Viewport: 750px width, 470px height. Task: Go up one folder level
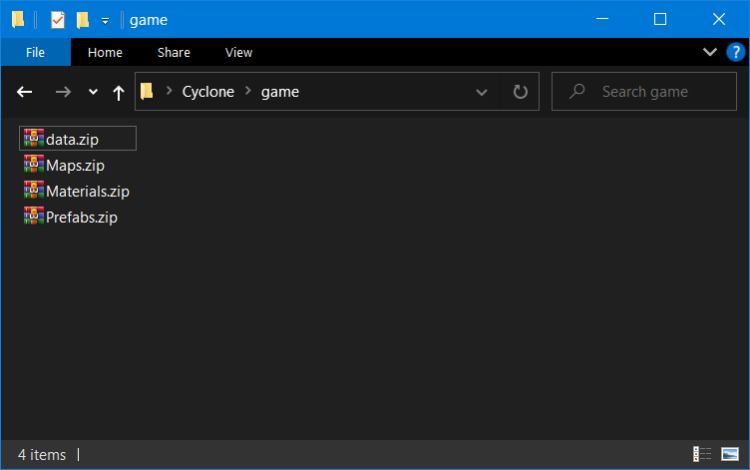pos(119,92)
